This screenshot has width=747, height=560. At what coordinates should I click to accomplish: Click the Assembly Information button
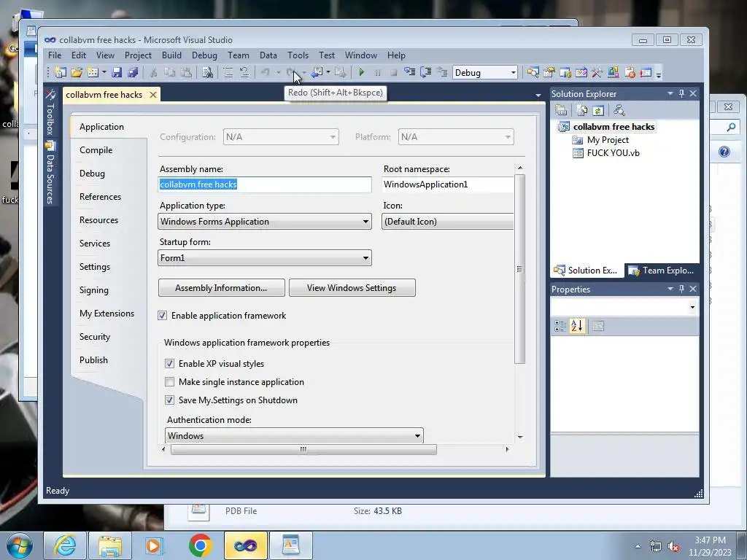(x=222, y=287)
